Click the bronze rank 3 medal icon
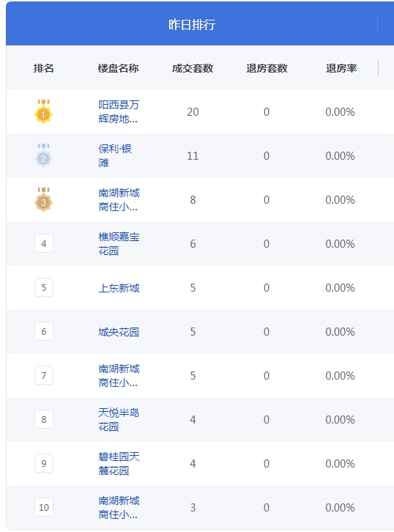Image resolution: width=394 pixels, height=532 pixels. tap(43, 199)
